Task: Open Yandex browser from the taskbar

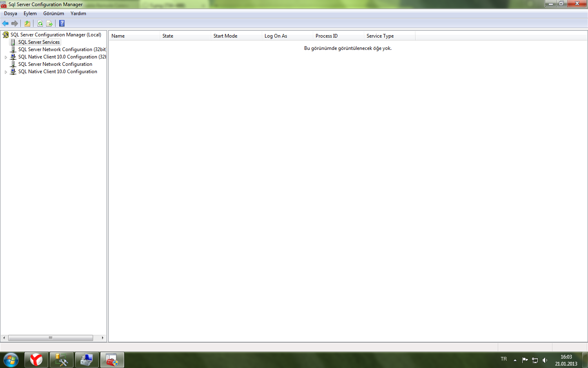Action: (36, 360)
